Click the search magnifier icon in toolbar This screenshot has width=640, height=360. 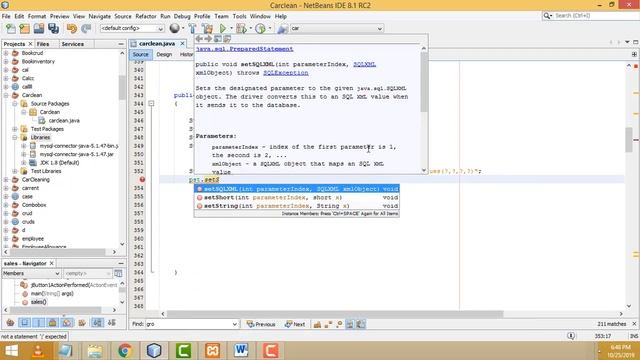tap(547, 16)
